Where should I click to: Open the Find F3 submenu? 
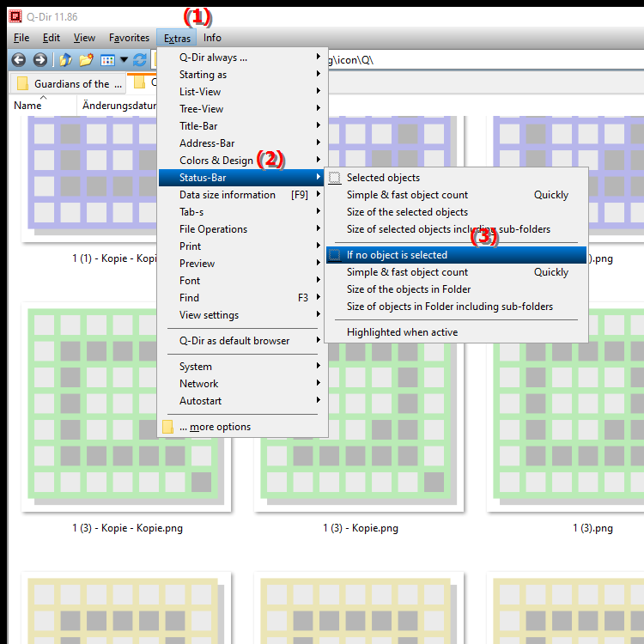(242, 298)
